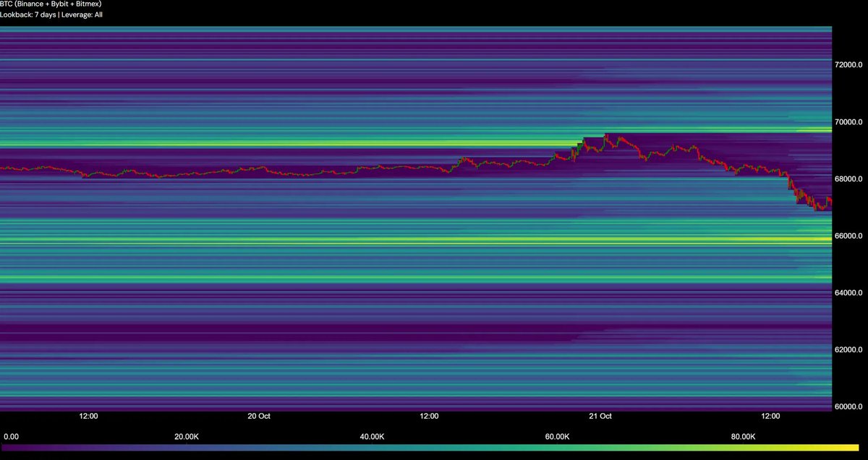Click the BTC (Binance + Bybit + Bitmex) title
Image resolution: width=868 pixels, height=460 pixels.
click(x=51, y=4)
